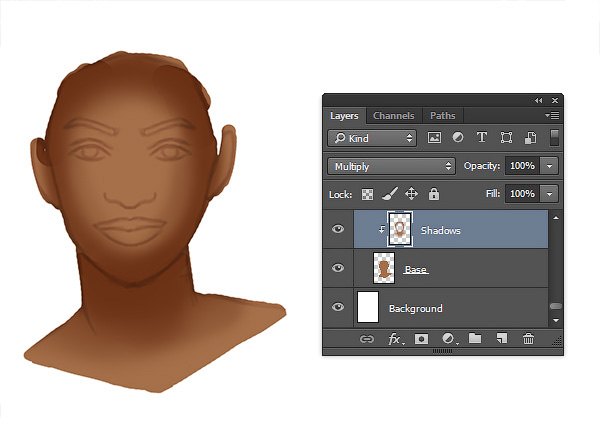Screen dimensions: 600x444
Task: Select the Base layer thumbnail
Action: (x=384, y=268)
